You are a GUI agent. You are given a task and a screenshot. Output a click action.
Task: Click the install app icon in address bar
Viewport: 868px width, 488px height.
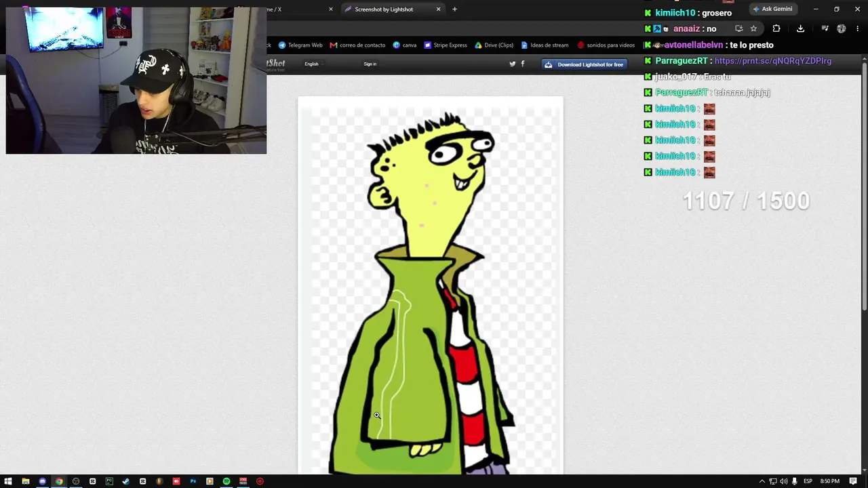(738, 28)
